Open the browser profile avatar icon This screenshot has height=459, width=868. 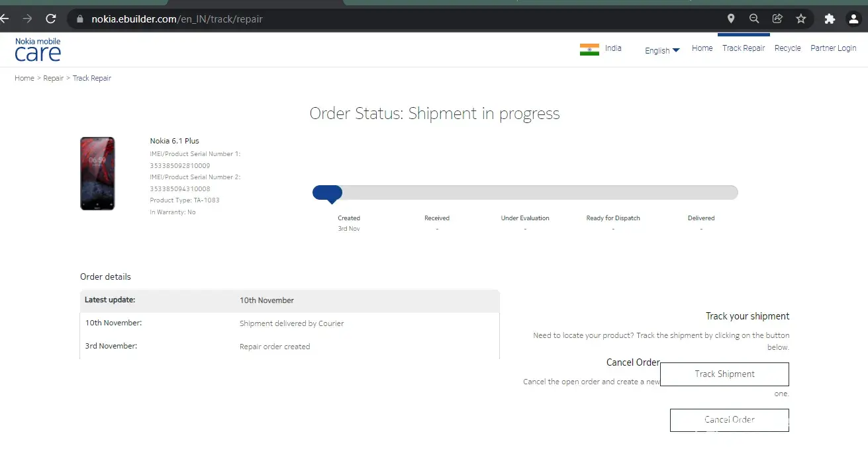853,19
